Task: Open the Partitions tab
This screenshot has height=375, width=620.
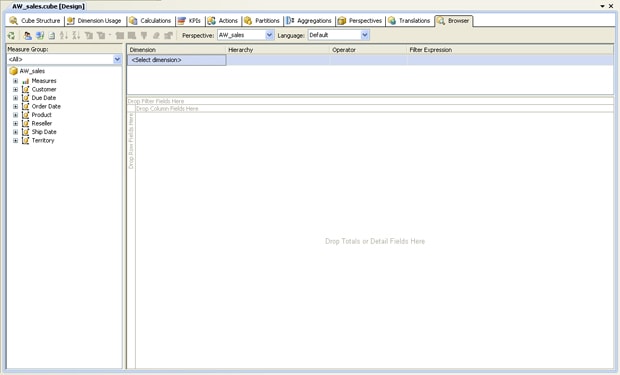Action: (x=262, y=21)
